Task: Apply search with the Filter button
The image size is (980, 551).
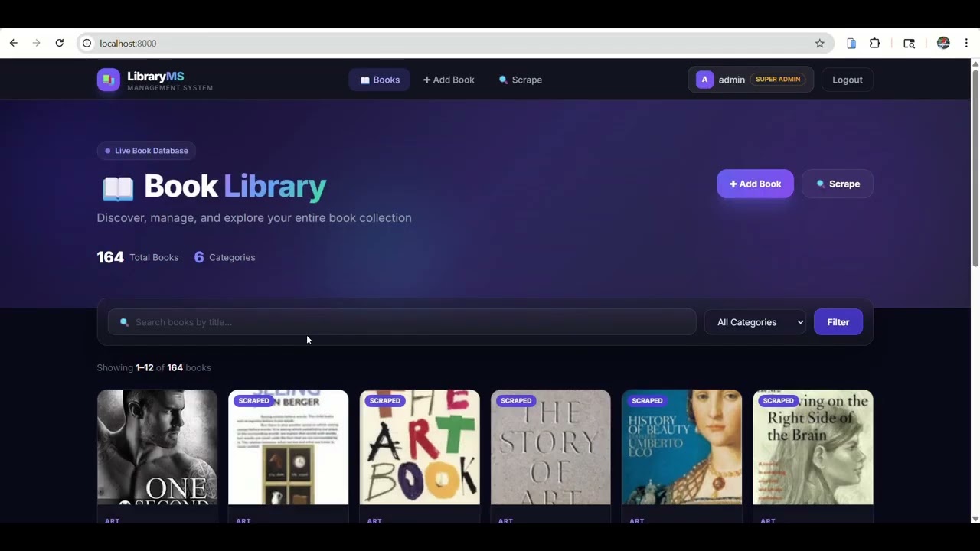Action: pos(838,322)
